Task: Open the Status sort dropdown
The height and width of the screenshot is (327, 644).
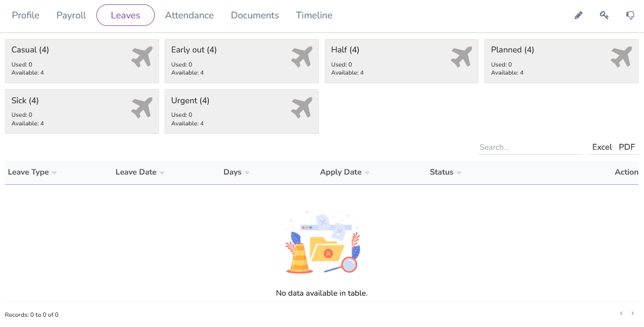Action: (x=458, y=172)
